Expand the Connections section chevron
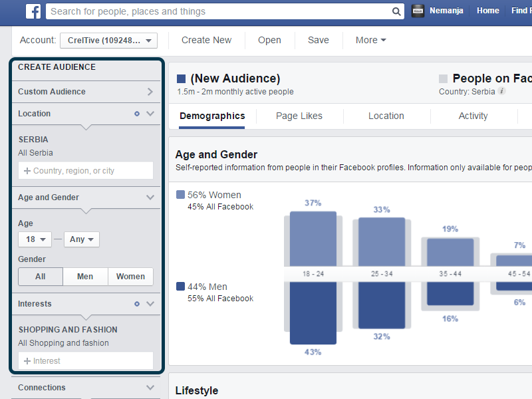Image resolution: width=532 pixels, height=399 pixels. (x=150, y=388)
